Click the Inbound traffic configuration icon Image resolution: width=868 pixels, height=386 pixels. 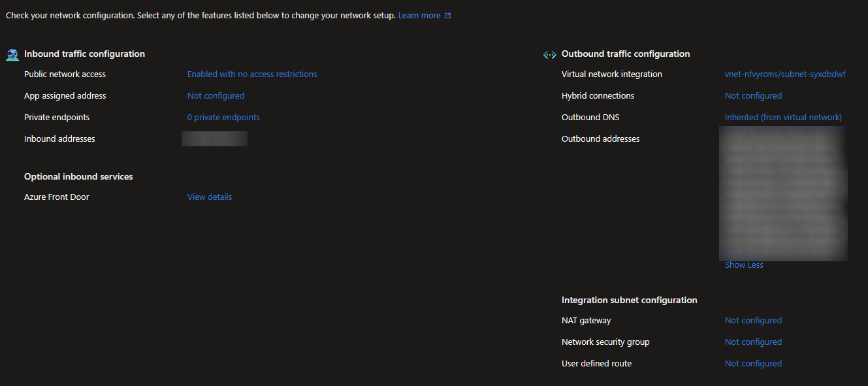(x=12, y=55)
